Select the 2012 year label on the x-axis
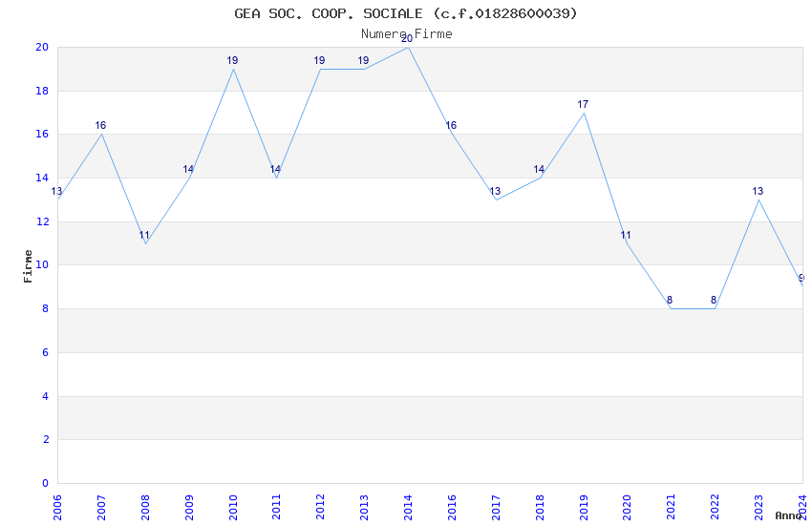 [x=321, y=508]
